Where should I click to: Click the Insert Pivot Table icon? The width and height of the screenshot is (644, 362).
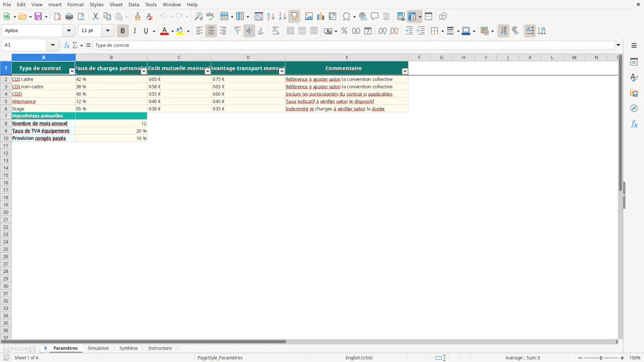[333, 17]
